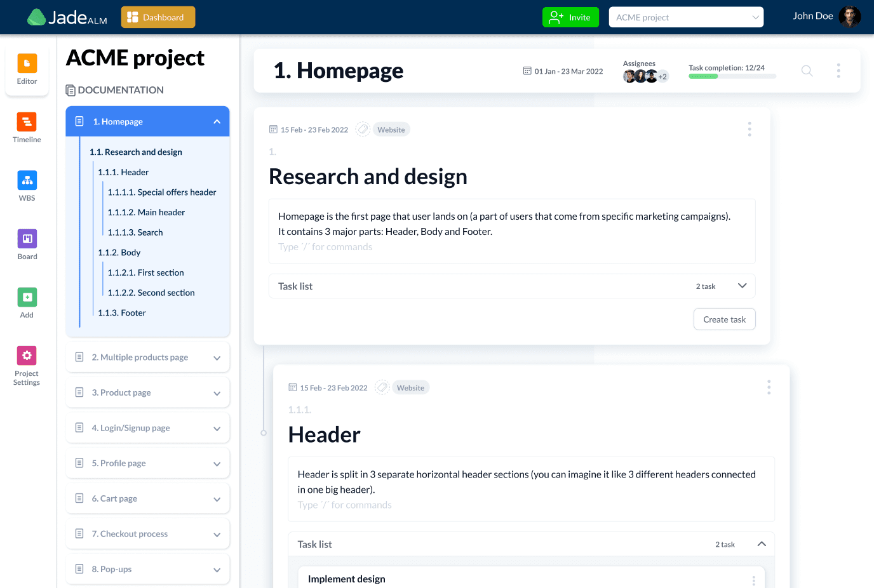Click the green Add icon in sidebar
This screenshot has width=874, height=588.
27,297
